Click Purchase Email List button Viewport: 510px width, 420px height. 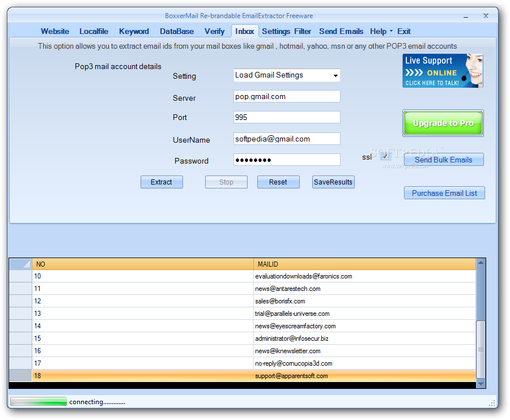(444, 193)
